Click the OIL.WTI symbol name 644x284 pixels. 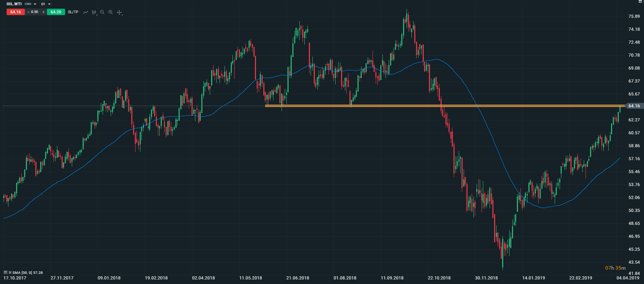14,4
